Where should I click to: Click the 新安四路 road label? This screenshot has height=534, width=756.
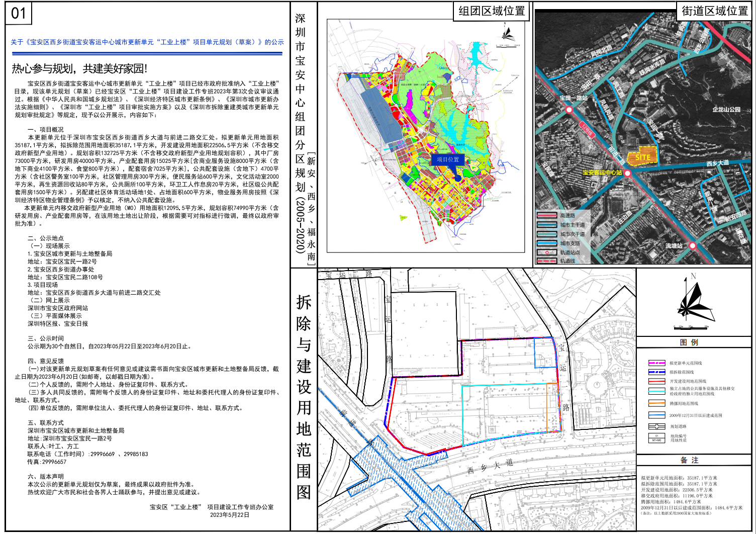(736, 216)
